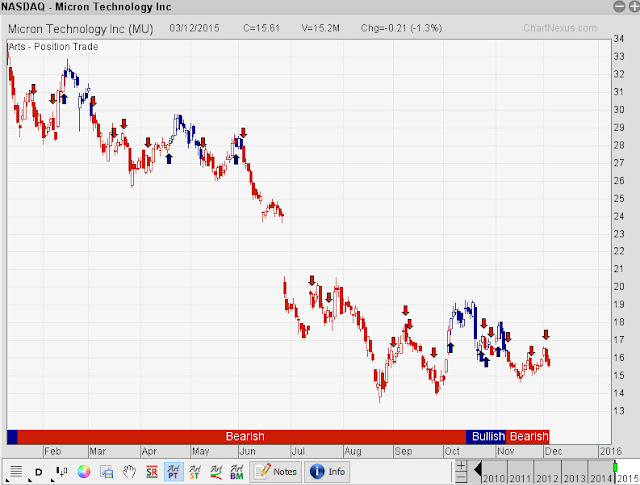This screenshot has width=640, height=485.
Task: Jump to year 2012 on timeline
Action: (x=547, y=478)
